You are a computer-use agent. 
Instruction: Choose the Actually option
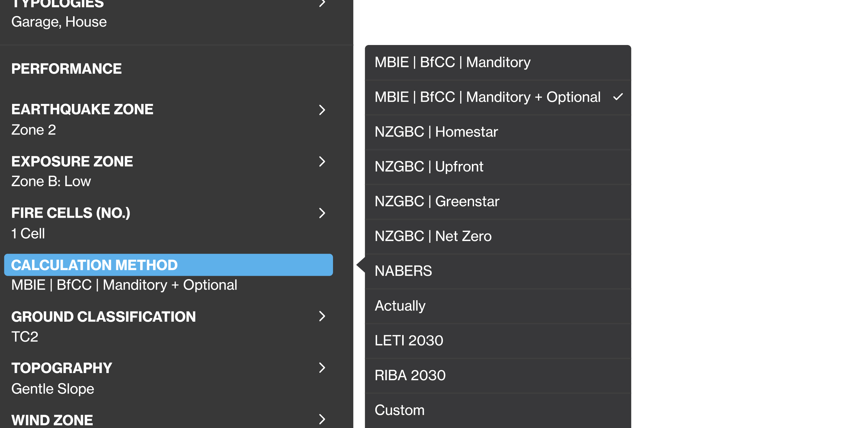pyautogui.click(x=400, y=306)
